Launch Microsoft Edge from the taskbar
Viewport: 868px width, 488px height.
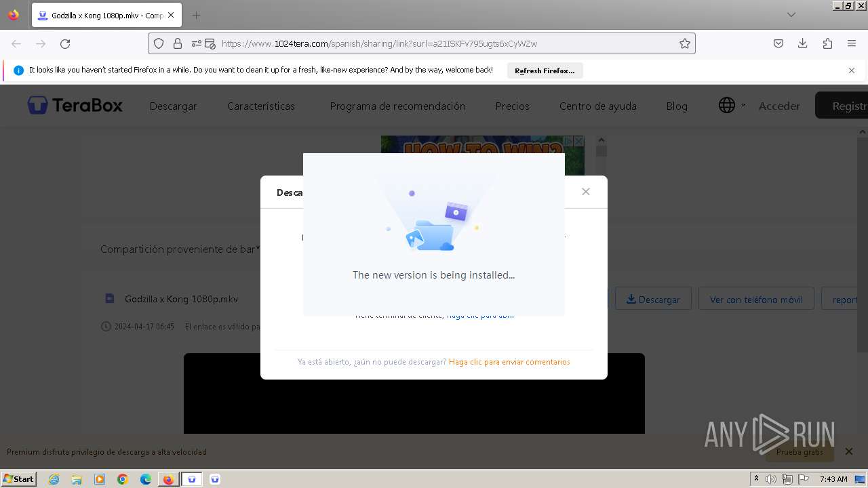pyautogui.click(x=146, y=479)
